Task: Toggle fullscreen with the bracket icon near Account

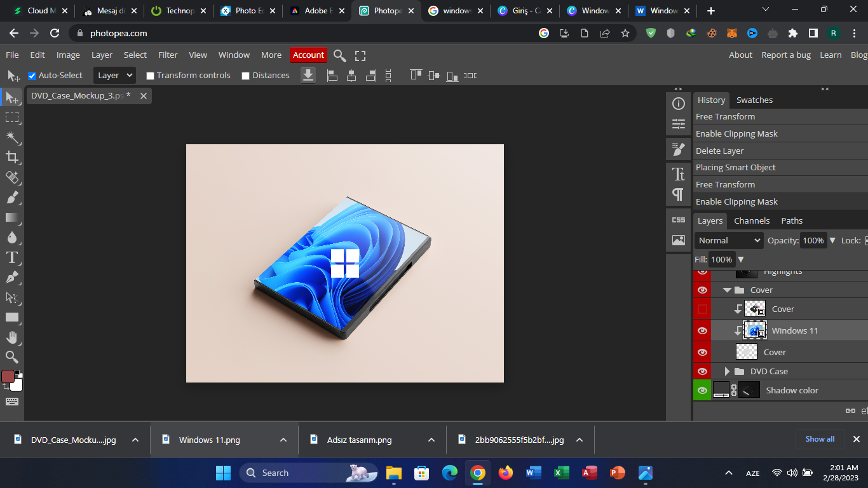Action: click(x=360, y=56)
